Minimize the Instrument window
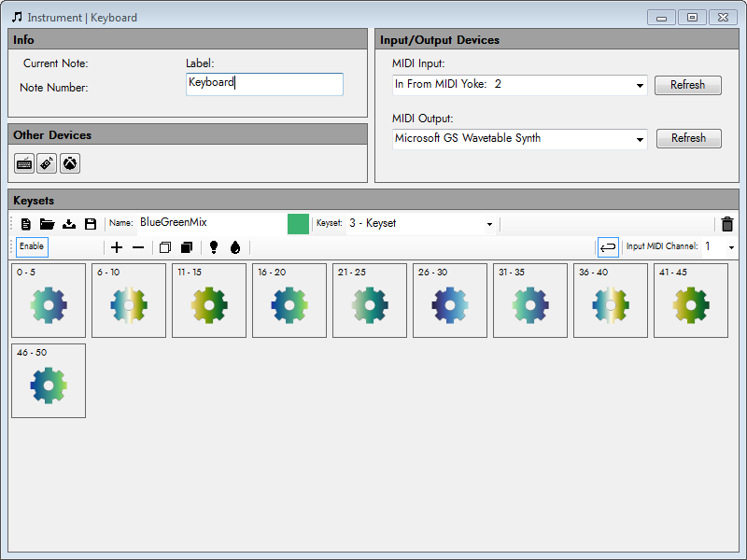The image size is (747, 560). tap(661, 18)
